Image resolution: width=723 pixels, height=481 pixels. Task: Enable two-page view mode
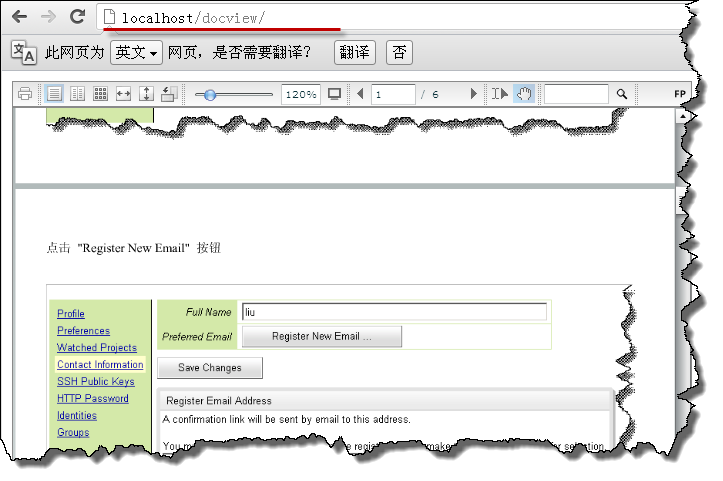click(x=77, y=94)
